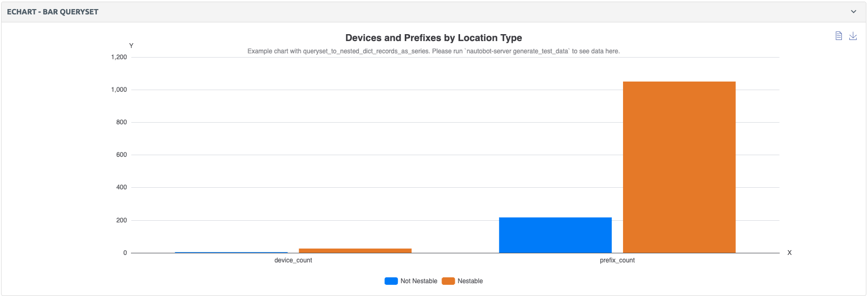Collapse the Echart Bar Queryset panel chevron
The image size is (868, 296).
(x=854, y=12)
